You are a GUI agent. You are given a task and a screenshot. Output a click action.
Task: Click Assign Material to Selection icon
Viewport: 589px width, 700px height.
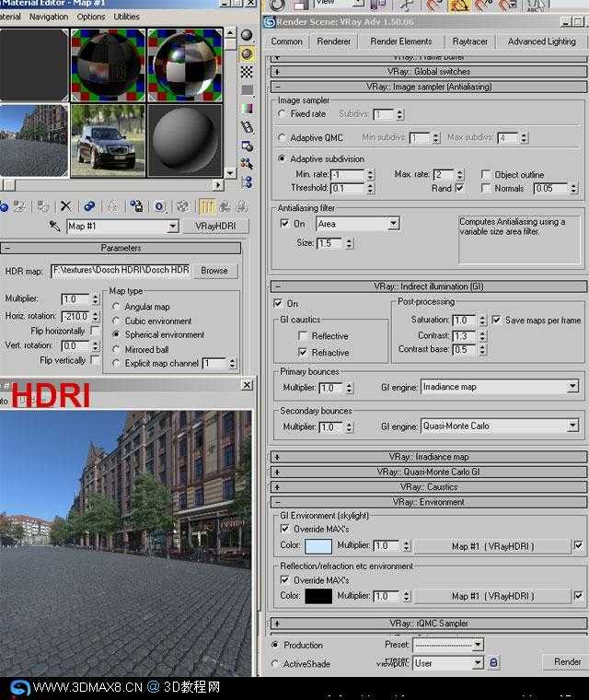click(x=43, y=206)
